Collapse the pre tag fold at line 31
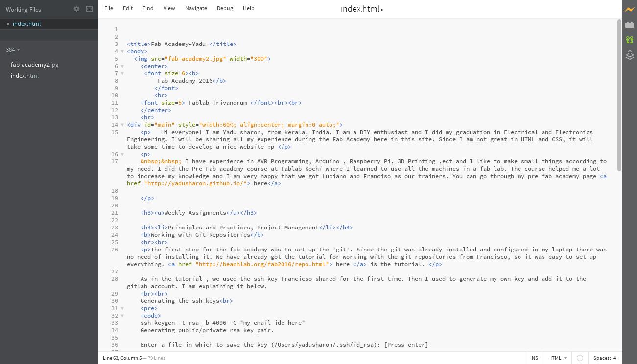 click(x=122, y=308)
